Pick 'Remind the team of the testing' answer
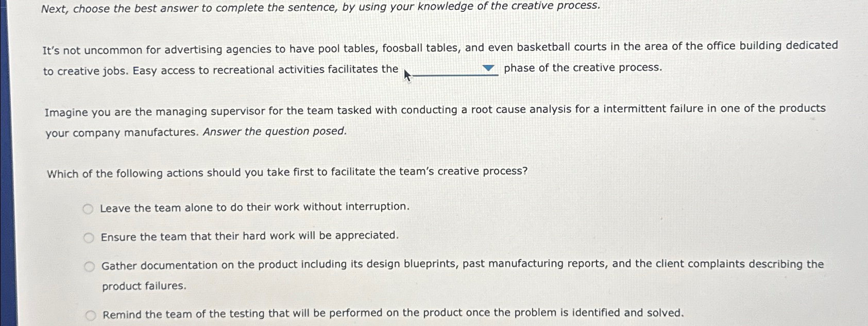Image resolution: width=868 pixels, height=326 pixels. click(x=392, y=313)
